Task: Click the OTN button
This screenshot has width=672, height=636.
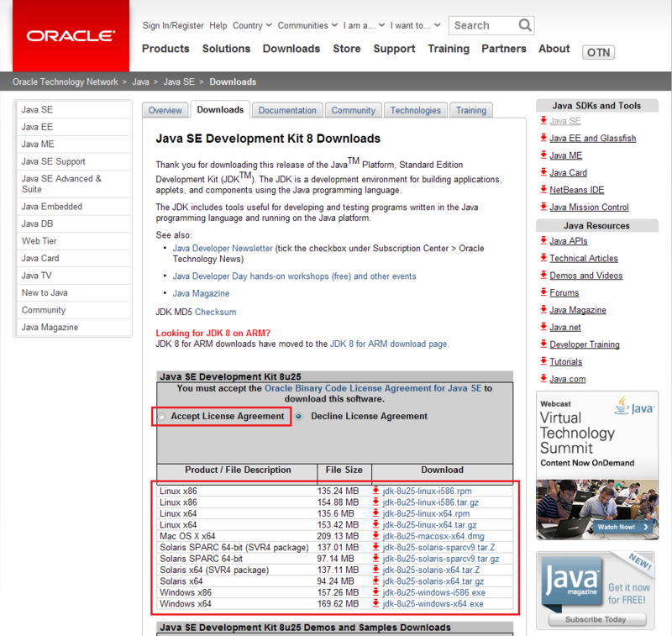Action: (x=598, y=52)
